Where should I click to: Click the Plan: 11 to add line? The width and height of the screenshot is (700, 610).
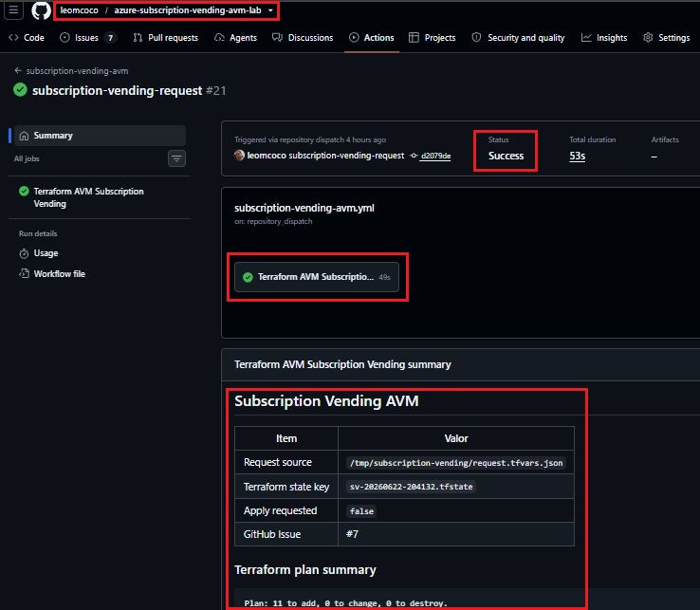pos(345,603)
